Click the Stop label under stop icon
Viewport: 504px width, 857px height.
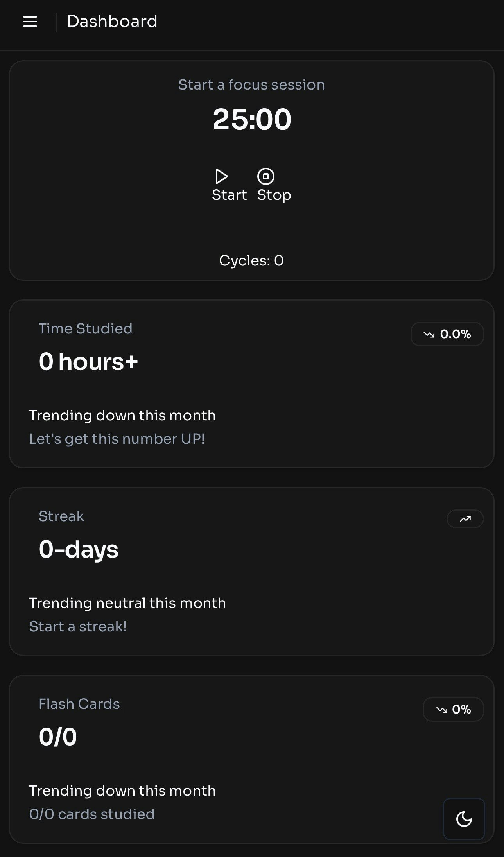pyautogui.click(x=274, y=195)
